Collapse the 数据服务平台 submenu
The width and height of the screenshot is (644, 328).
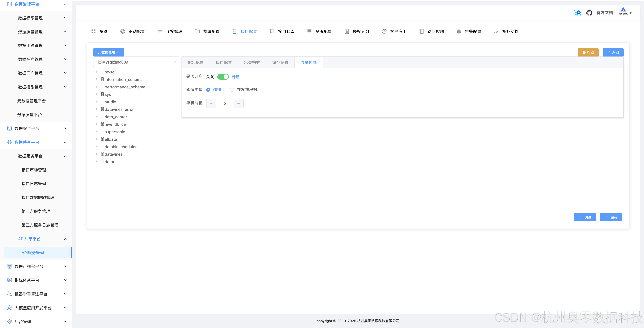[65, 156]
